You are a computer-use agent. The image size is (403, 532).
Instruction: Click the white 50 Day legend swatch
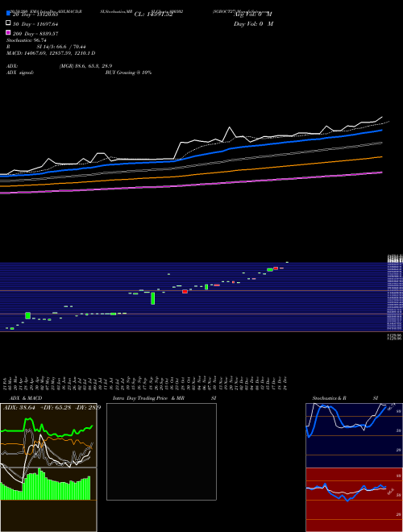[8, 23]
